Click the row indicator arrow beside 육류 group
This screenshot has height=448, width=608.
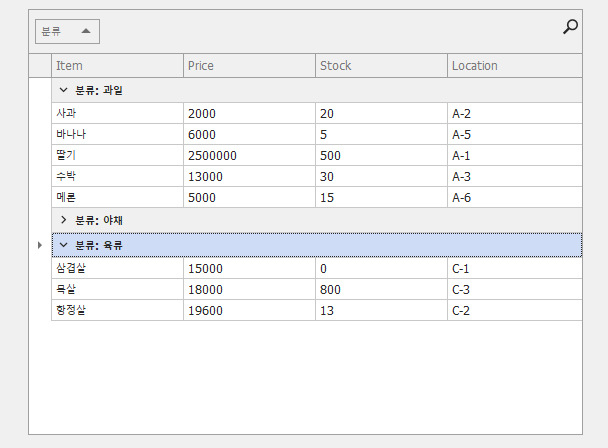(x=40, y=245)
